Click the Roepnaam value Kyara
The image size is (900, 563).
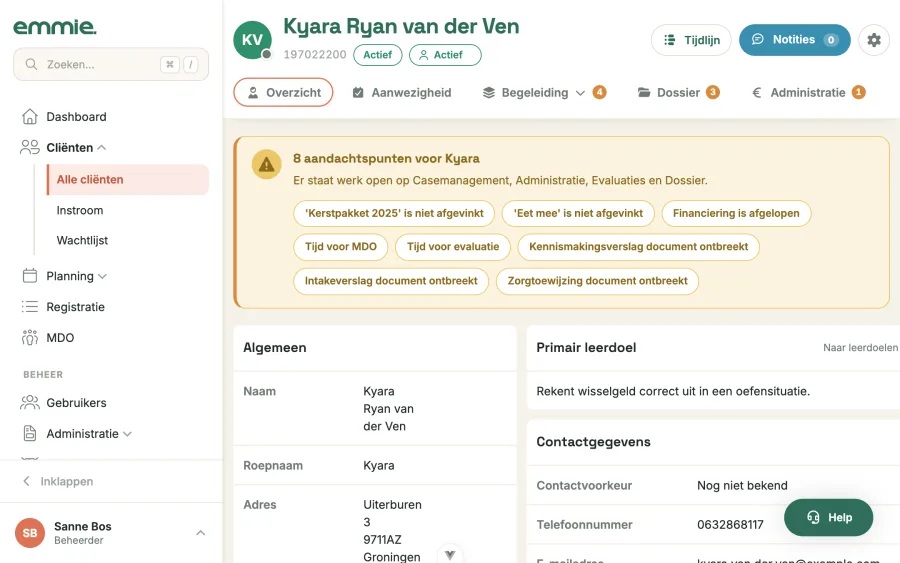click(379, 465)
